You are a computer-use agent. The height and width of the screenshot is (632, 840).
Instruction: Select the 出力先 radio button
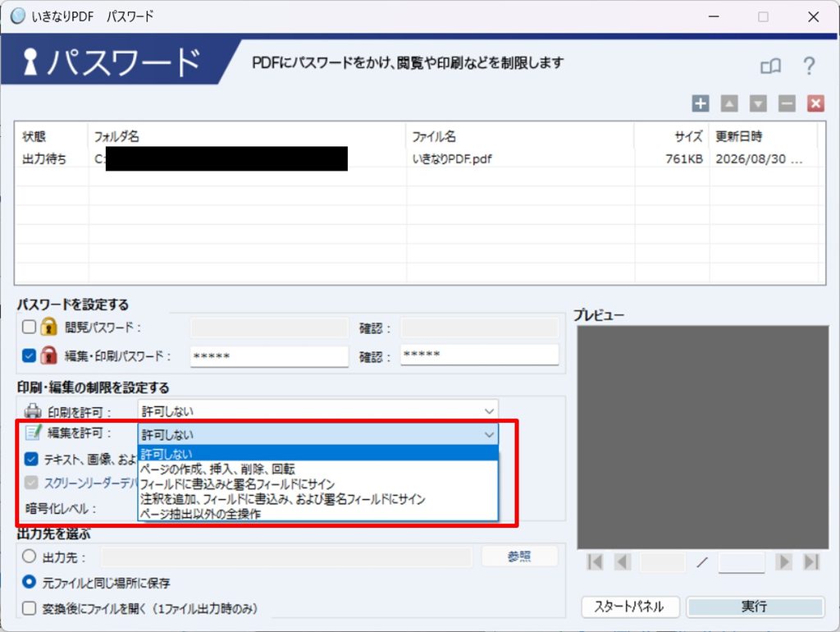[x=29, y=556]
